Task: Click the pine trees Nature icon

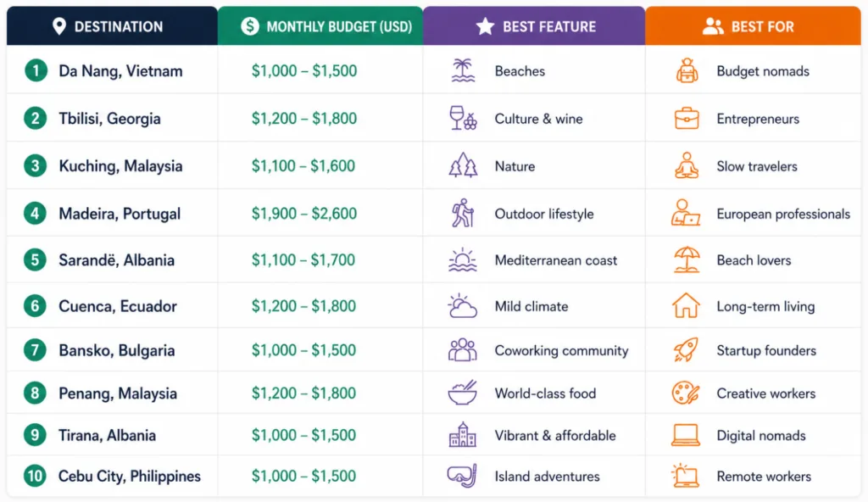Action: (463, 165)
